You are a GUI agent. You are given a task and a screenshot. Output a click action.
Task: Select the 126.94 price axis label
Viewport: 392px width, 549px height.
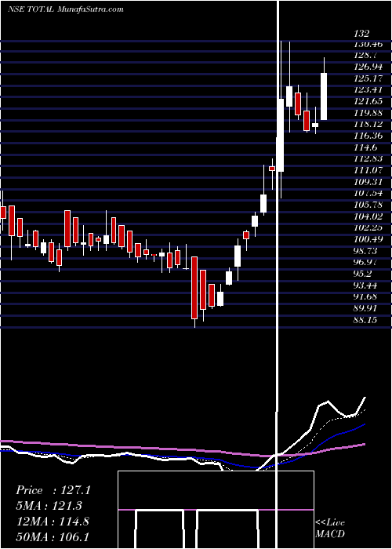coord(368,67)
